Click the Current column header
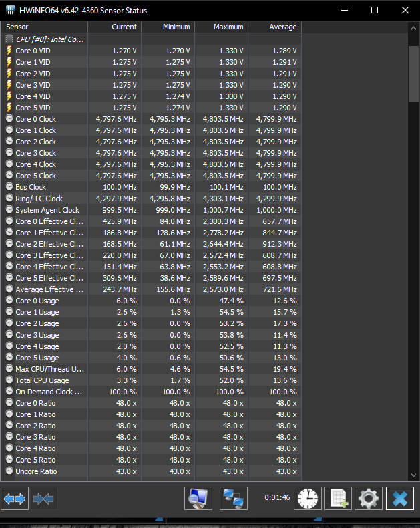This screenshot has width=420, height=528. click(114, 27)
